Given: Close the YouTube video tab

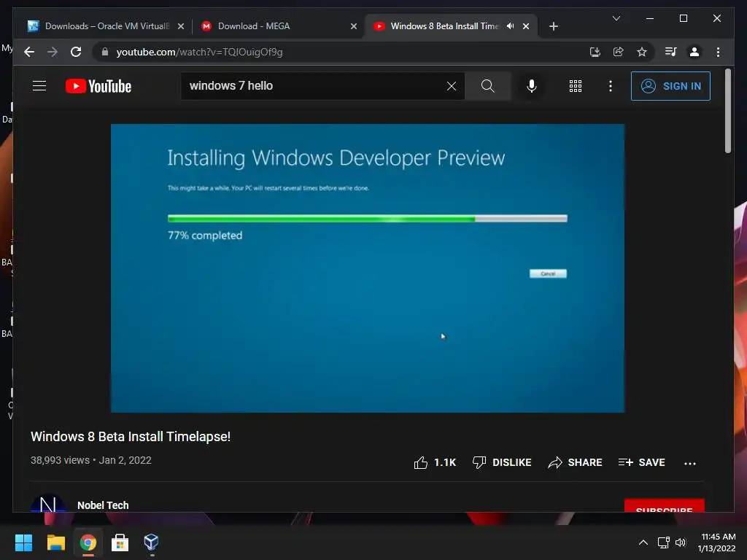Looking at the screenshot, I should coord(526,27).
